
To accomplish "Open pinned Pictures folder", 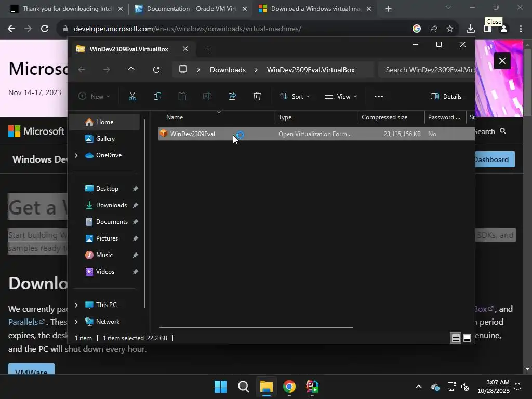I will click(107, 238).
